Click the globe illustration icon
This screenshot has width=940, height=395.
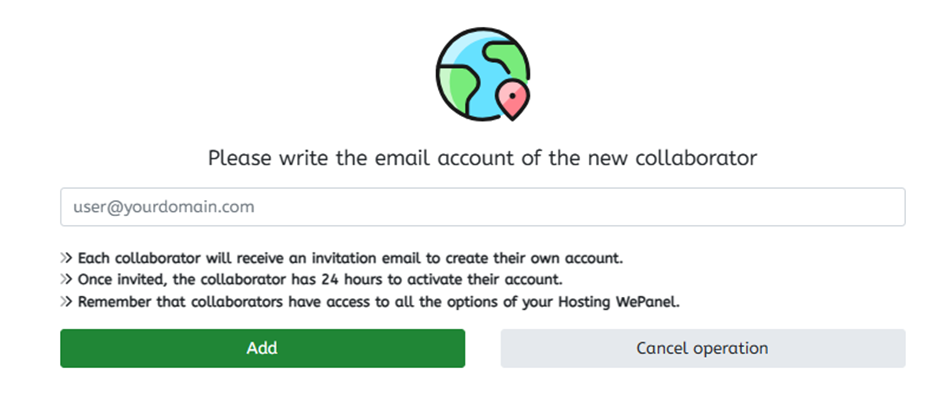(x=483, y=74)
